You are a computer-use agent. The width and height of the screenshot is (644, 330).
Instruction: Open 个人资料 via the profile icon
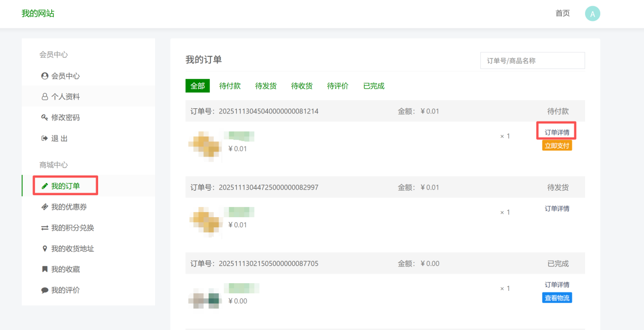[45, 97]
